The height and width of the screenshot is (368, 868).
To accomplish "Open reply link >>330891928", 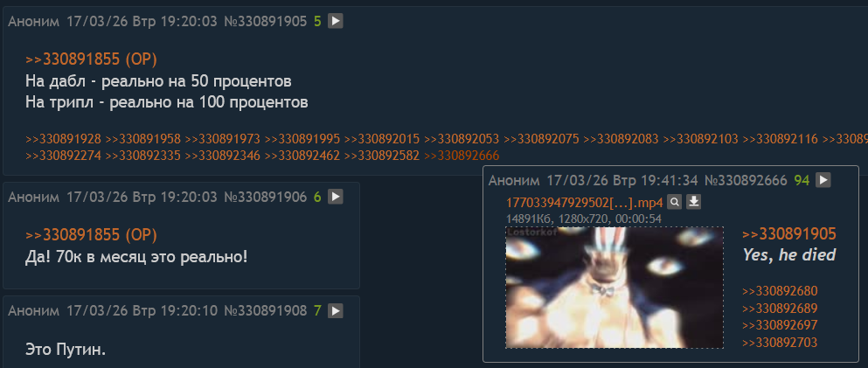I will coord(63,140).
